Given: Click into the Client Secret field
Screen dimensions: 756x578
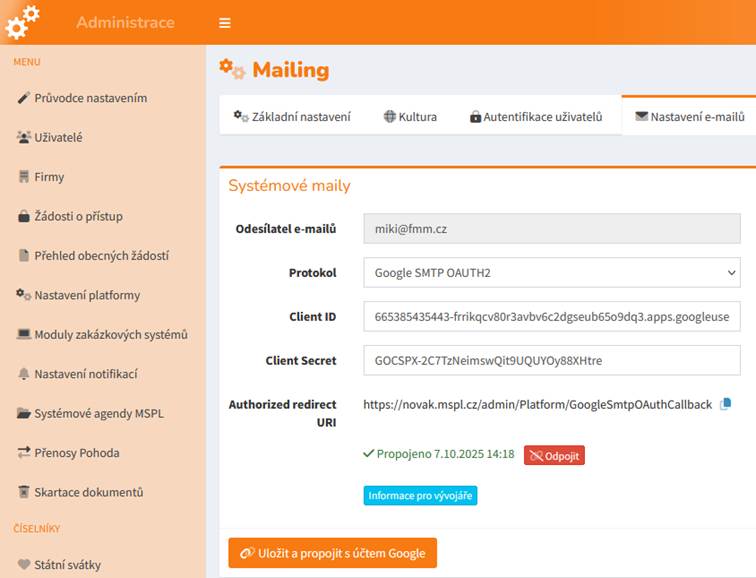Looking at the screenshot, I should coord(552,360).
